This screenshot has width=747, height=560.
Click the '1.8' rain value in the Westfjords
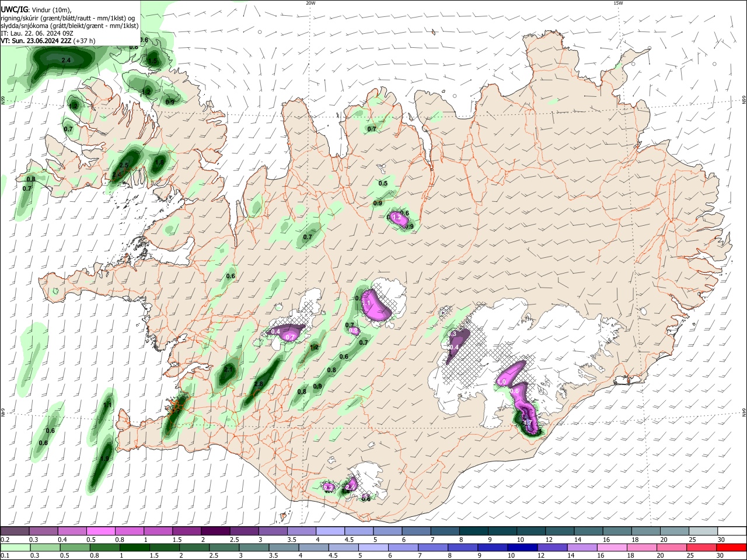point(159,162)
